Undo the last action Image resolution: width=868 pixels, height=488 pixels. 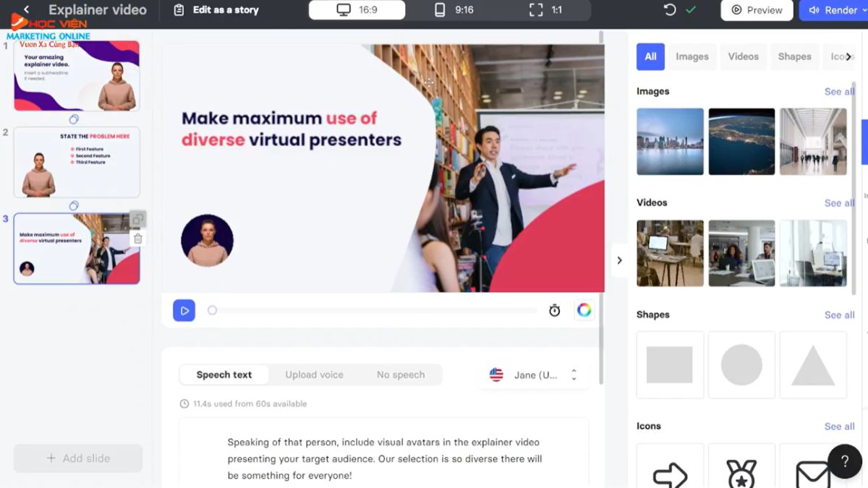(x=670, y=10)
